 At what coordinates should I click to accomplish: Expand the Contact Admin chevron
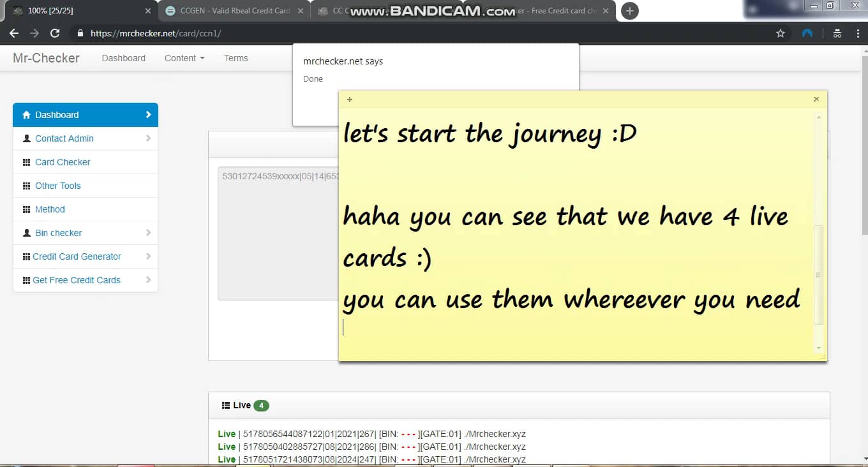148,138
